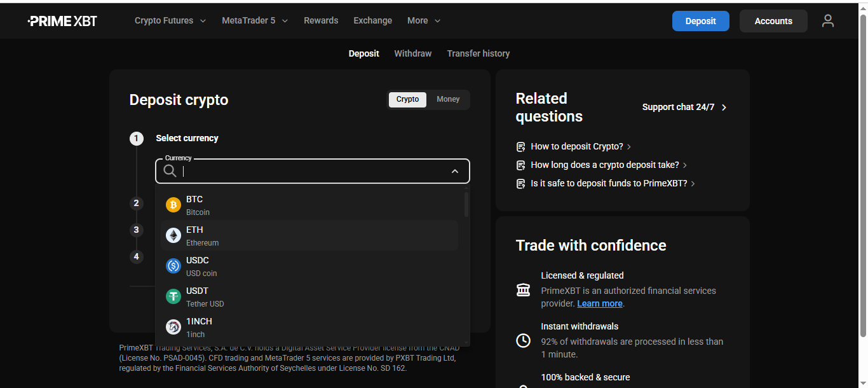Follow the Learn more link
The image size is (868, 388).
pyautogui.click(x=599, y=303)
